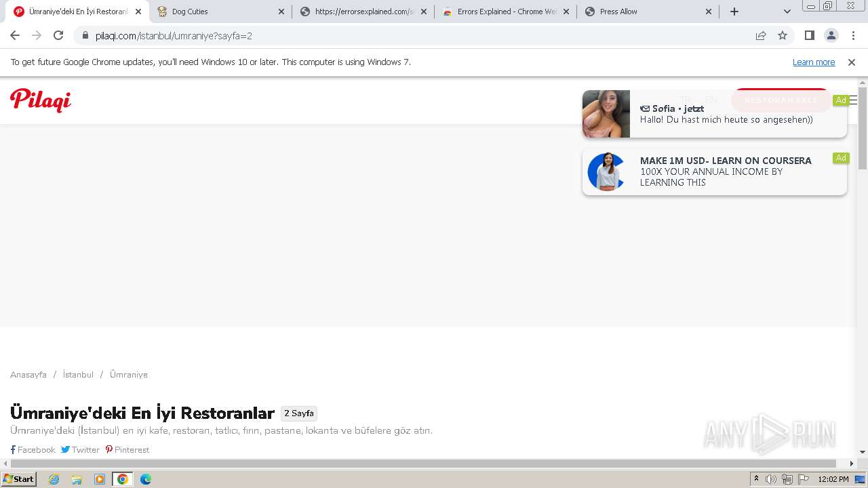Open the Coursera ad notification
This screenshot has width=868, height=488.
pyautogui.click(x=715, y=171)
